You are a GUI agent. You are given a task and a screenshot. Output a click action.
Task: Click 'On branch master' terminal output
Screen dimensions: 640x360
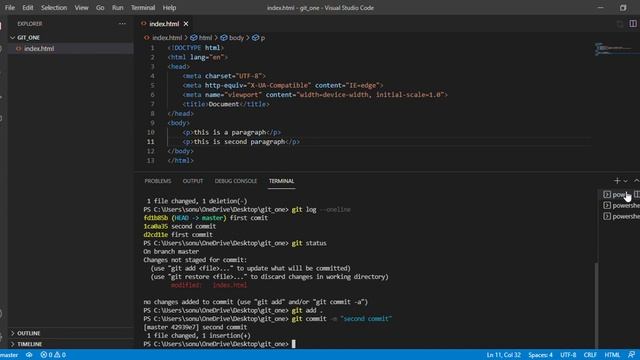(x=171, y=251)
